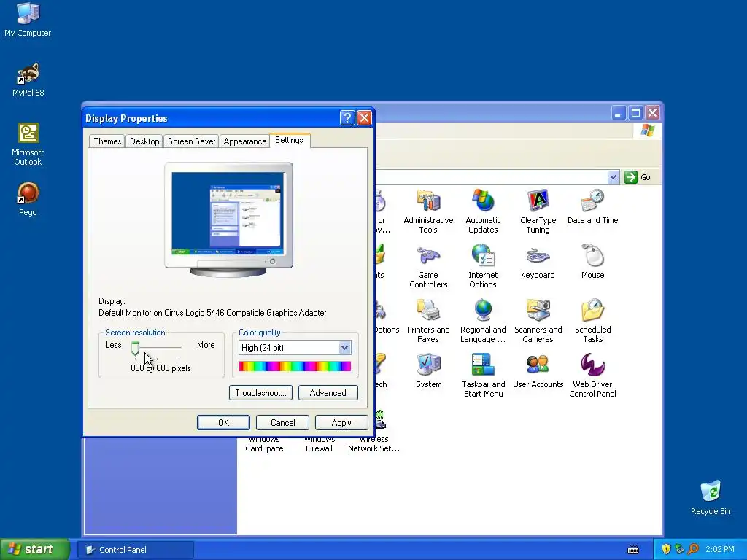Image resolution: width=747 pixels, height=560 pixels.
Task: Click the security shield tray icon
Action: coord(666,549)
